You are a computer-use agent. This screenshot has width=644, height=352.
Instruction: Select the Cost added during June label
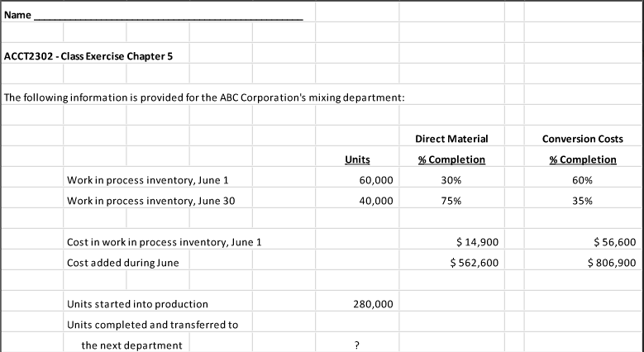pos(123,263)
